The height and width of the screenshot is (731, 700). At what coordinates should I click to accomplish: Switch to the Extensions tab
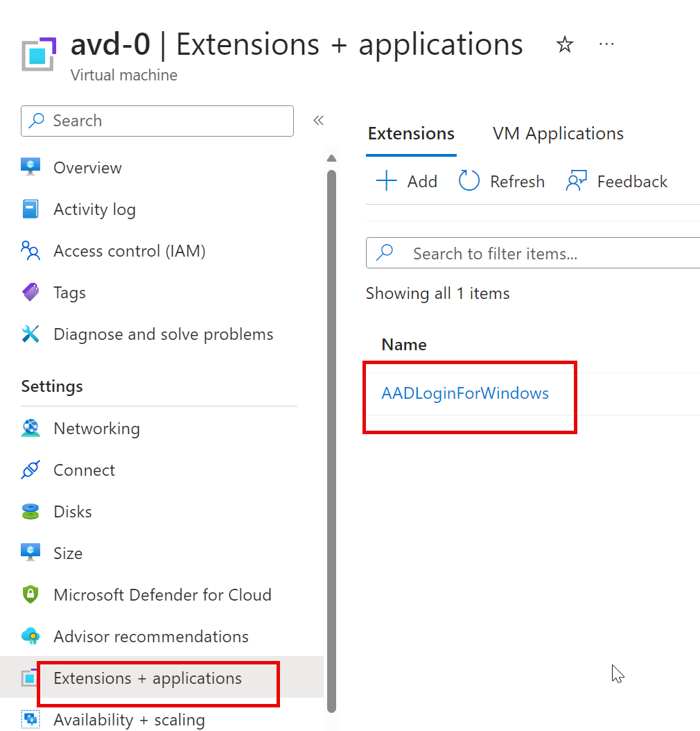tap(411, 134)
